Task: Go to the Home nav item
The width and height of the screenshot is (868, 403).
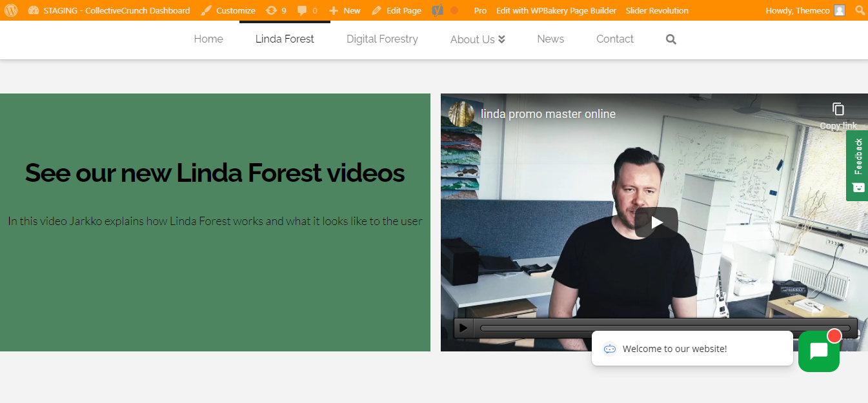Action: [208, 39]
